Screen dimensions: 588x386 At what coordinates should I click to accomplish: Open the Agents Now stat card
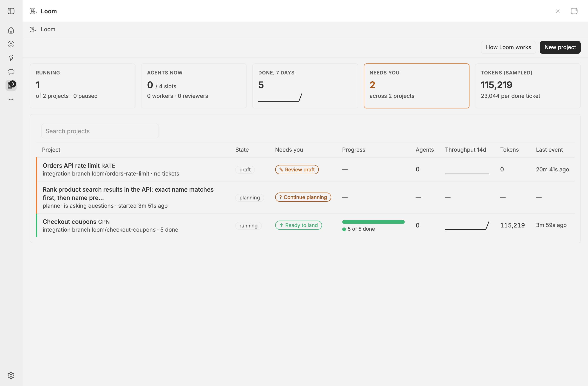tap(194, 86)
